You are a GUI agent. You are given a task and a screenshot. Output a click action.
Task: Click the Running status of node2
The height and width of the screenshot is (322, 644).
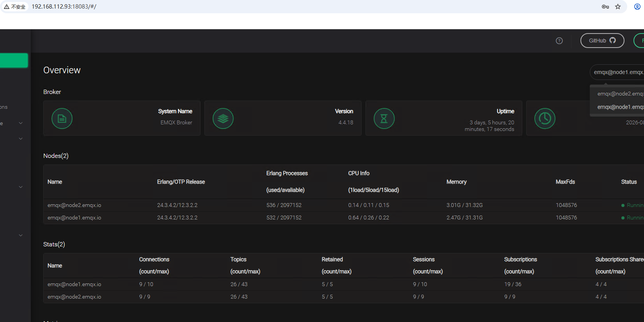(x=633, y=205)
